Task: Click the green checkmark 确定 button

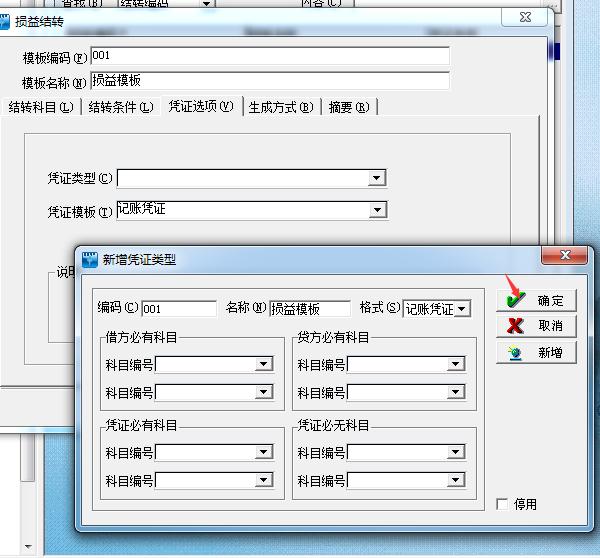Action: coord(536,300)
